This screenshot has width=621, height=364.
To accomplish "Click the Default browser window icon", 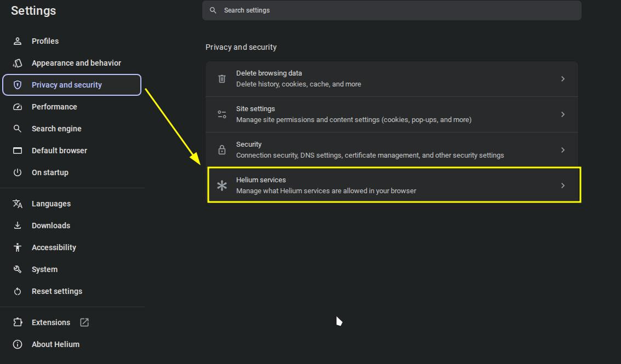I will coord(18,151).
